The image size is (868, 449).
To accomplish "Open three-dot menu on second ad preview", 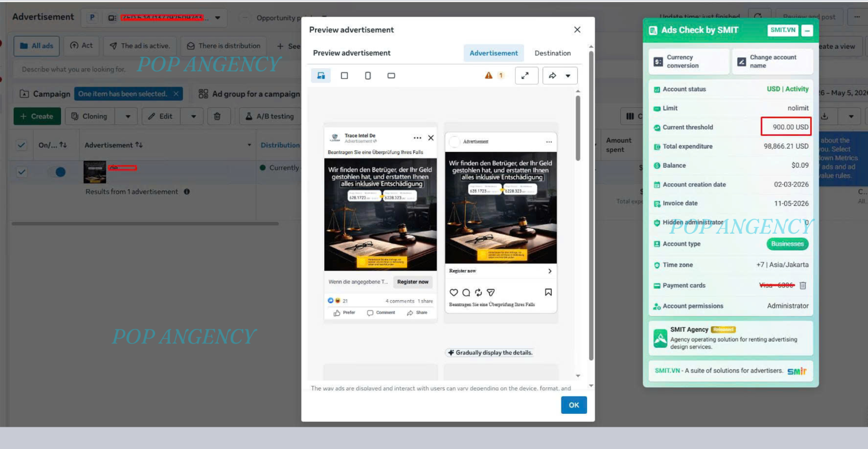I will 549,142.
